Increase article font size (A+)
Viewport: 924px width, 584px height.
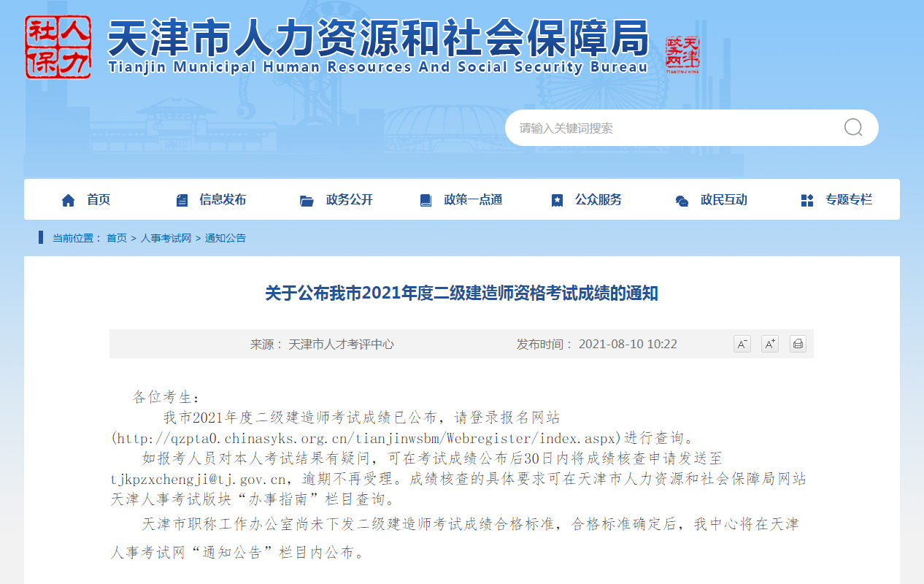click(770, 344)
